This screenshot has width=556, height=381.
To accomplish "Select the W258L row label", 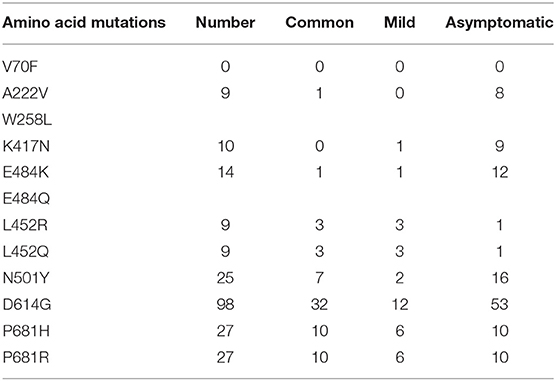I will click(x=27, y=120).
